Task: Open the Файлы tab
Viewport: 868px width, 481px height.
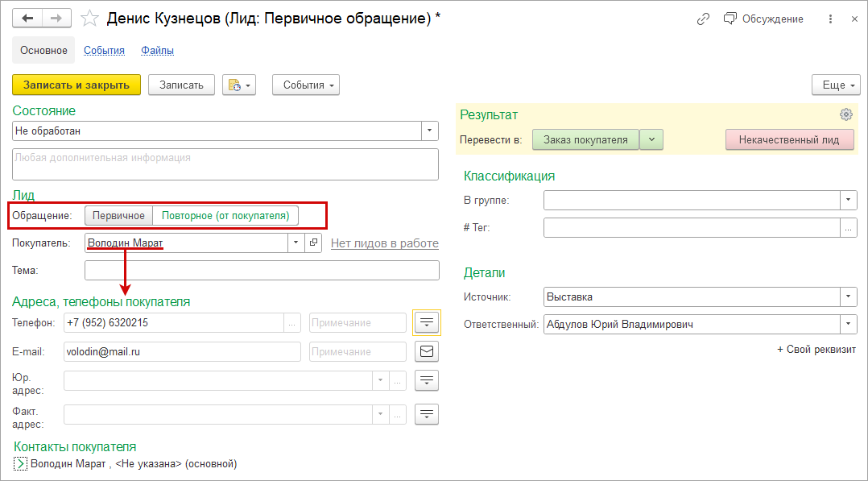Action: (157, 50)
